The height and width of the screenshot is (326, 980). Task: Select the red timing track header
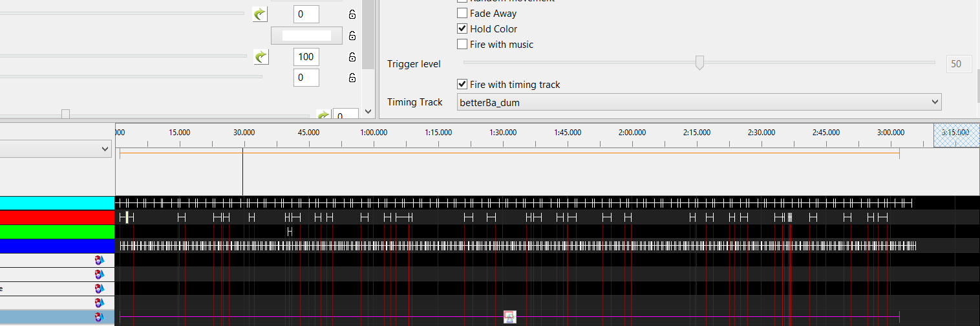[58, 217]
